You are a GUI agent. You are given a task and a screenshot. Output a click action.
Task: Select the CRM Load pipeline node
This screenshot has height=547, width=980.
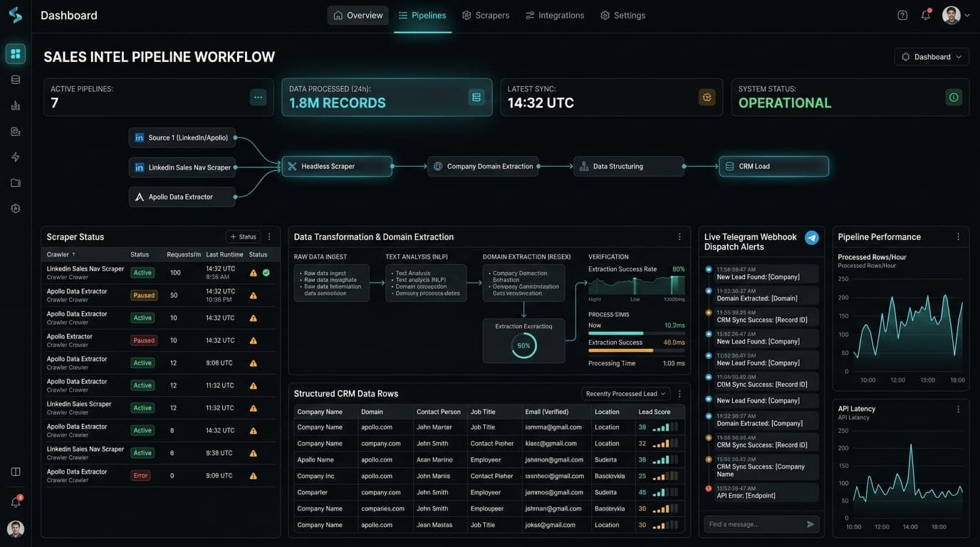[x=774, y=167]
